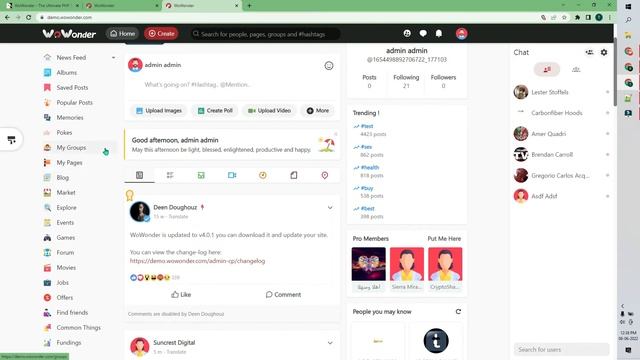
Task: Comment on the Deen Doughouz post
Action: coord(283,295)
